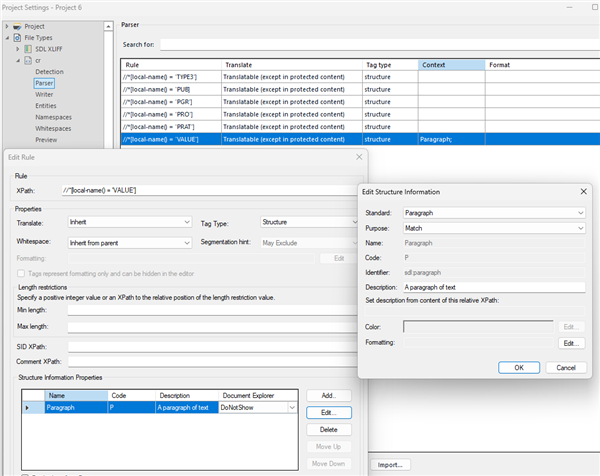Collapse the File Types tree node
Image resolution: width=600 pixels, height=476 pixels.
(7, 38)
